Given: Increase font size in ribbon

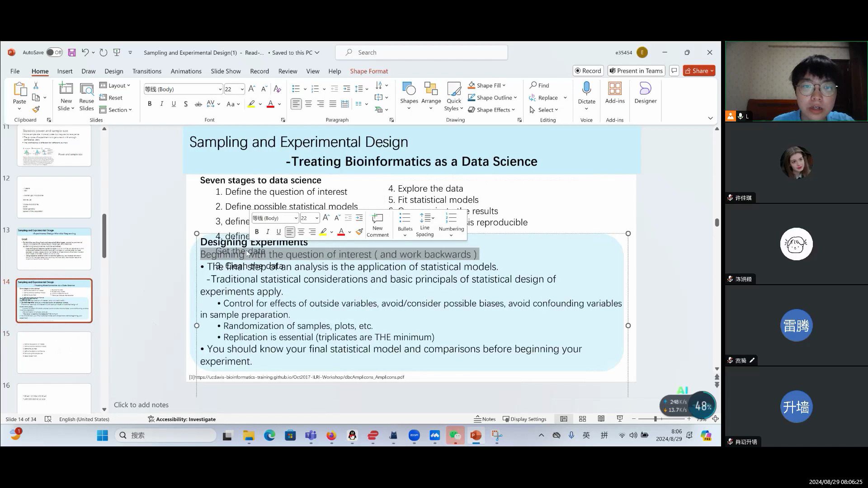Looking at the screenshot, I should coord(252,89).
